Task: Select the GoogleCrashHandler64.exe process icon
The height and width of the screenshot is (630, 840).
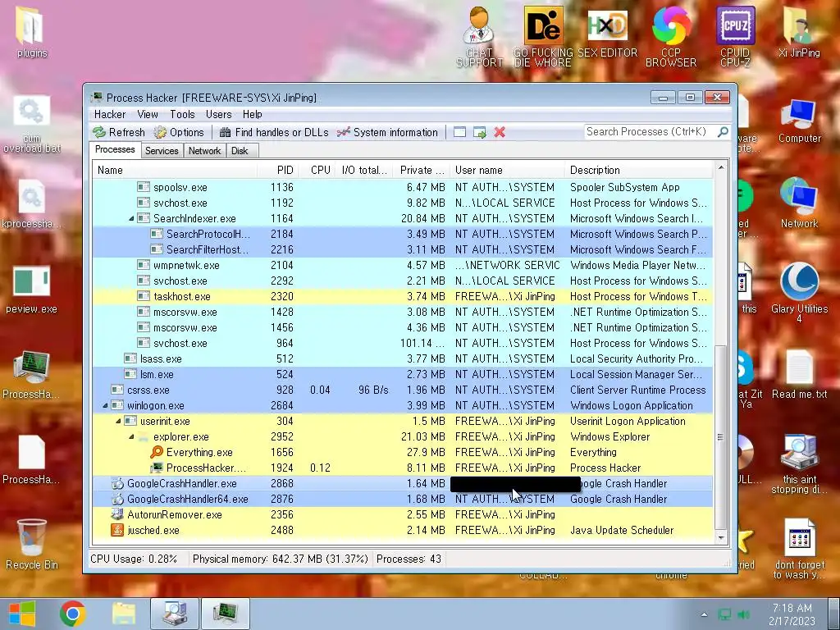Action: 117,499
